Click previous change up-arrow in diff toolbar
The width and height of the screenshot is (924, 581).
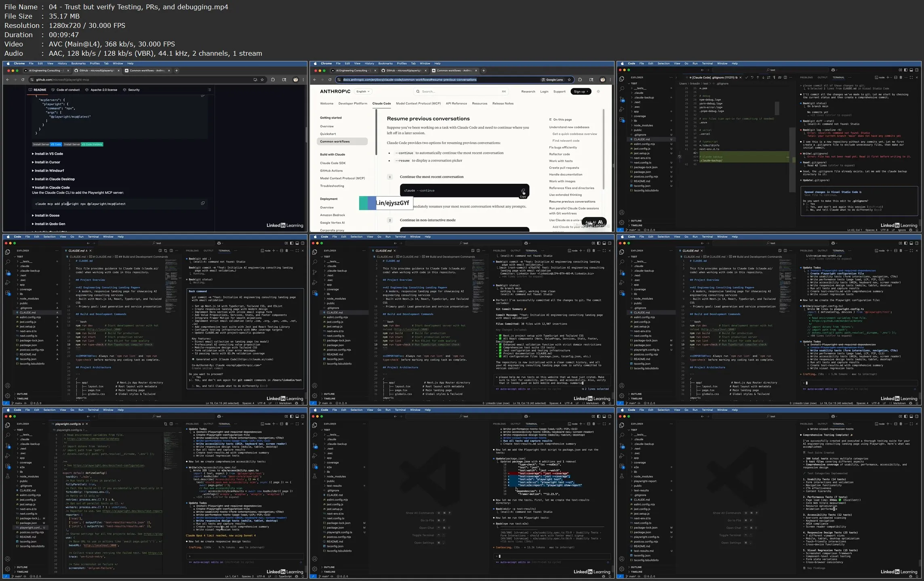[758, 77]
